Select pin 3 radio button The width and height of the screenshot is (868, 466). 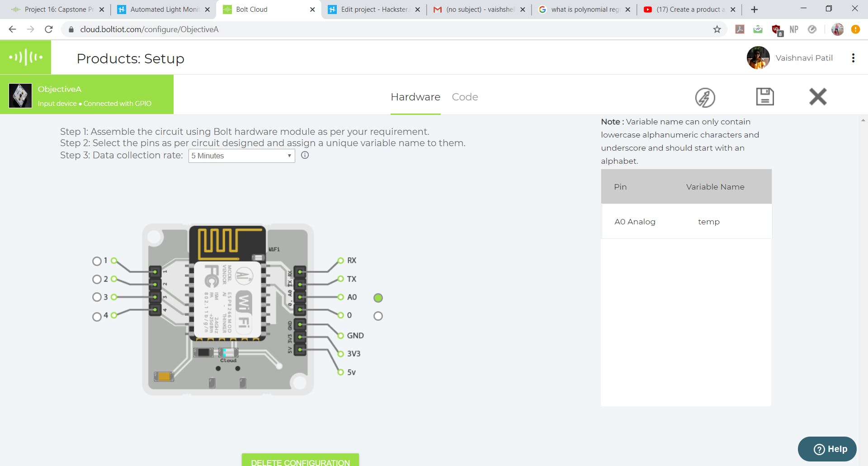97,297
